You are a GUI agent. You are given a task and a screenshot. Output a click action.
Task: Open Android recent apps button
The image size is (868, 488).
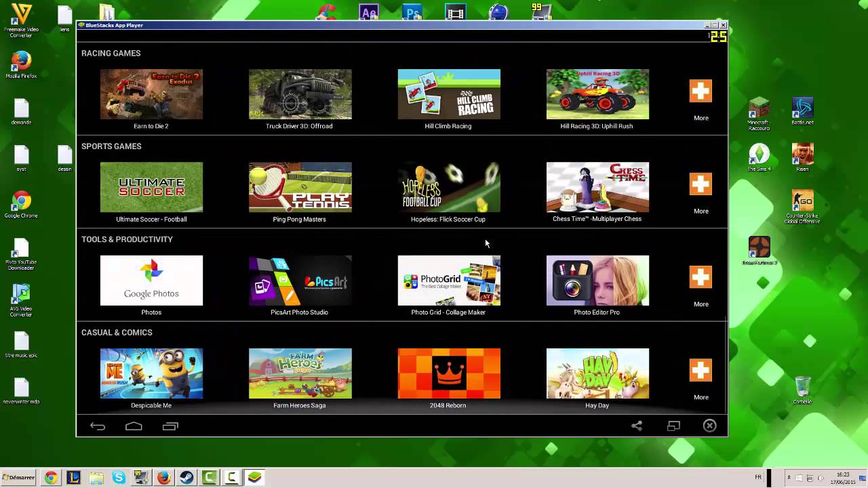(x=170, y=426)
